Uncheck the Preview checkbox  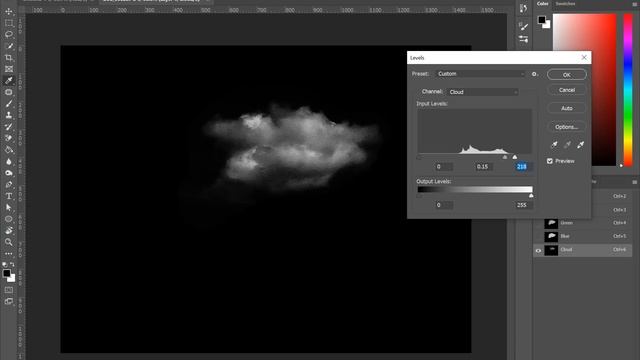pos(550,161)
